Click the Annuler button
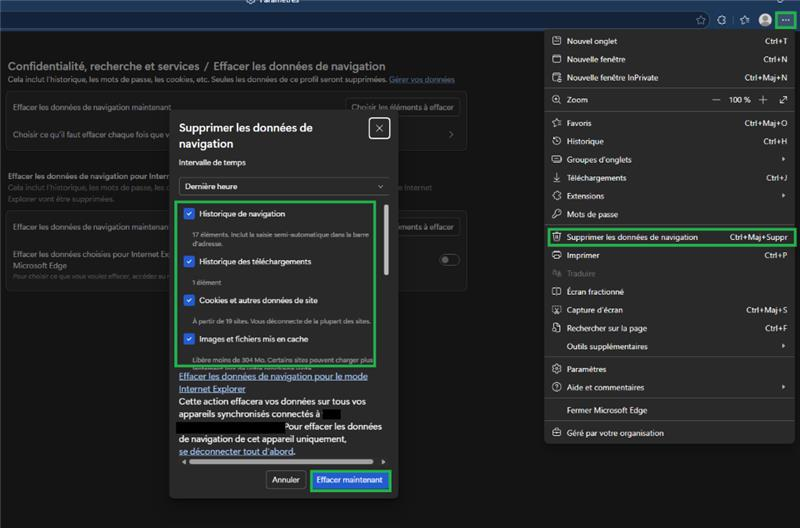Image resolution: width=800 pixels, height=528 pixels. 286,480
